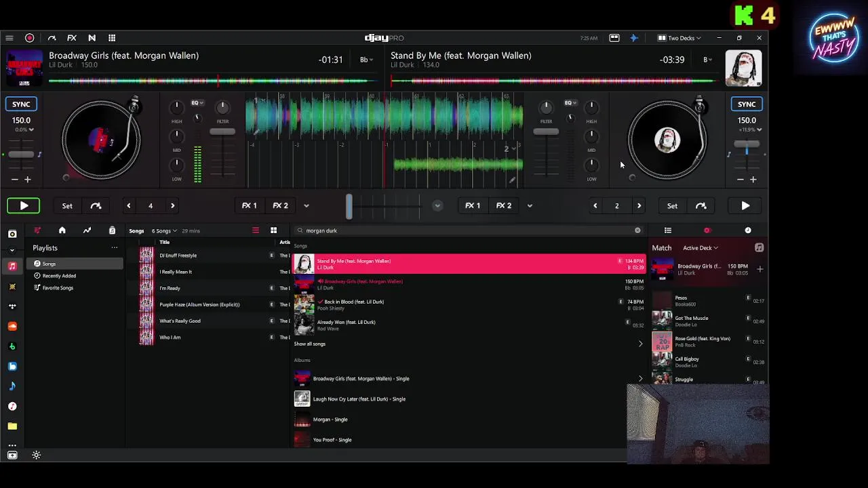868x488 pixels.
Task: Select the Songs playlist
Action: click(75, 264)
